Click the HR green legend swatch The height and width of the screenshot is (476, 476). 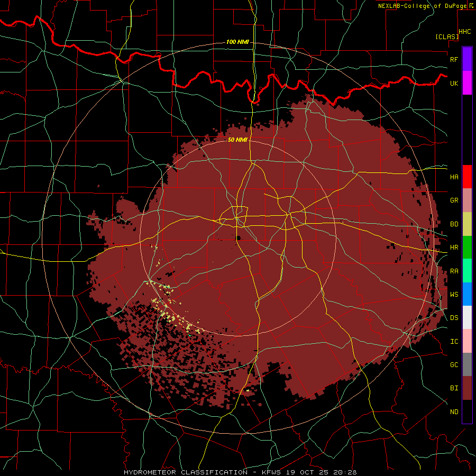(467, 248)
